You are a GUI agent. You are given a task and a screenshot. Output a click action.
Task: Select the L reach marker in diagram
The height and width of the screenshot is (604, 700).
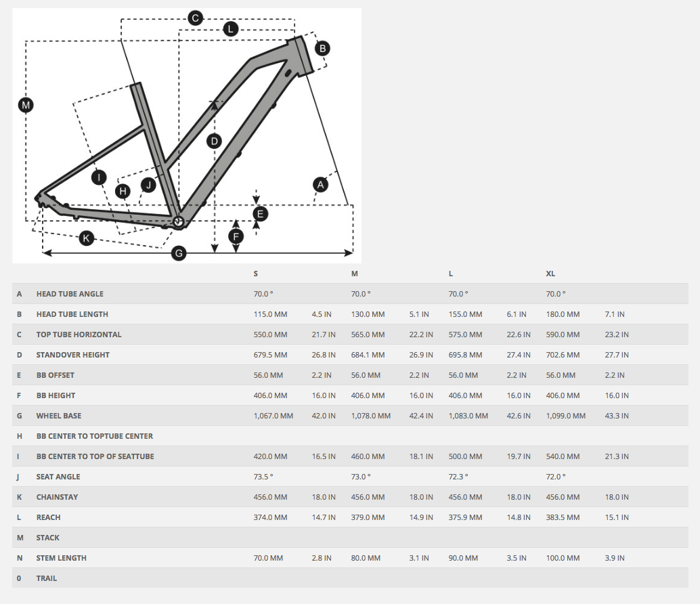[x=230, y=28]
